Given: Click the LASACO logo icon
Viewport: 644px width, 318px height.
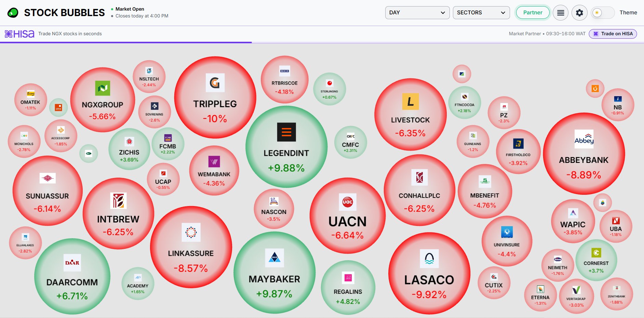Looking at the screenshot, I should pos(429,258).
